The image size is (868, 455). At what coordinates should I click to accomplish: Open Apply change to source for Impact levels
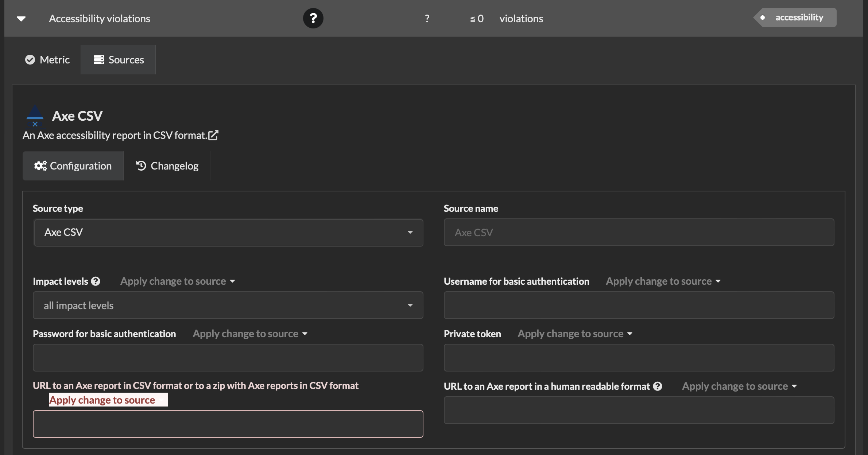[178, 281]
